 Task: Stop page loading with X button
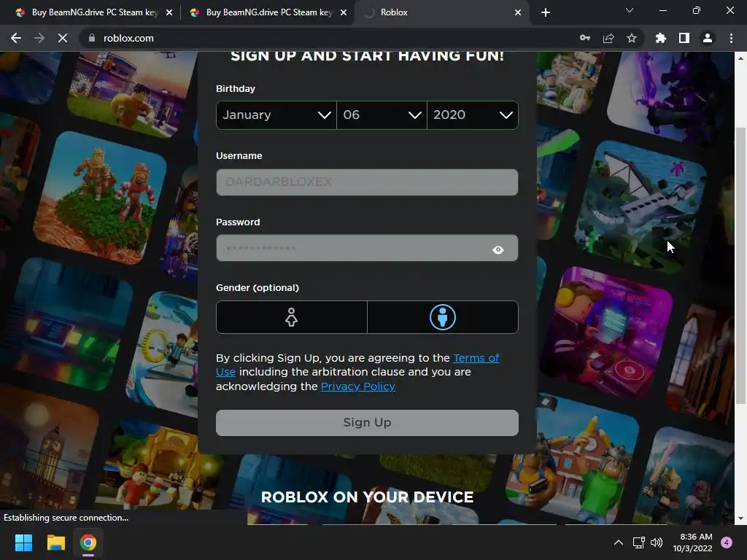pyautogui.click(x=63, y=38)
